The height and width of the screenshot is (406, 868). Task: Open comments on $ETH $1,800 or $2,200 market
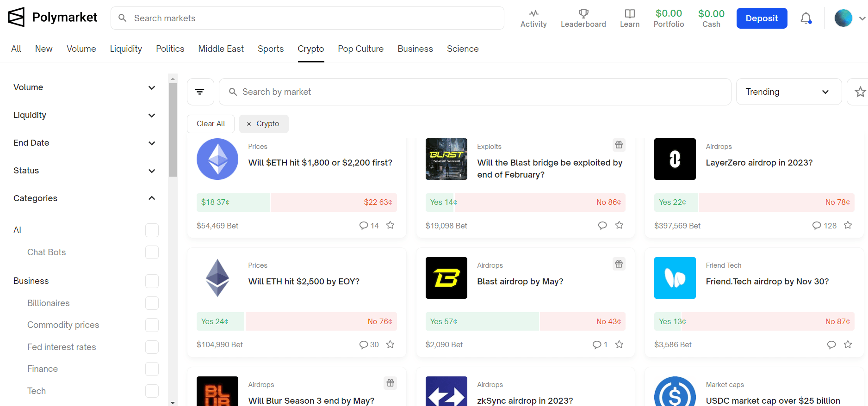click(369, 226)
